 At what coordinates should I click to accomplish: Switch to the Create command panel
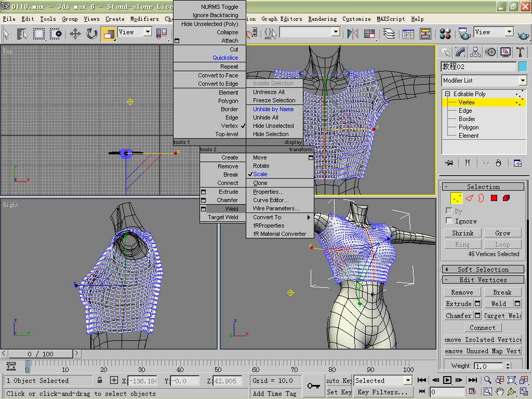445,52
